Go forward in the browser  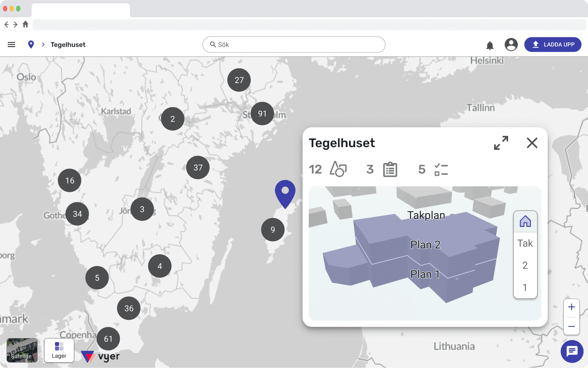pos(16,24)
